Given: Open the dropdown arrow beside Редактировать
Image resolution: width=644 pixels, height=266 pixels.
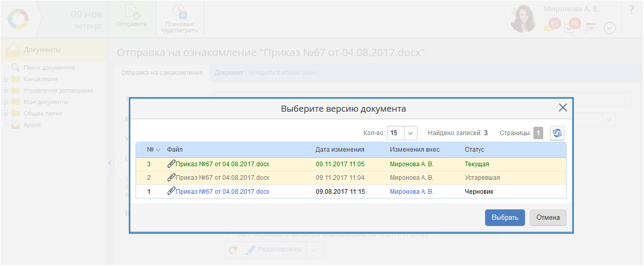Looking at the screenshot, I should (315, 249).
